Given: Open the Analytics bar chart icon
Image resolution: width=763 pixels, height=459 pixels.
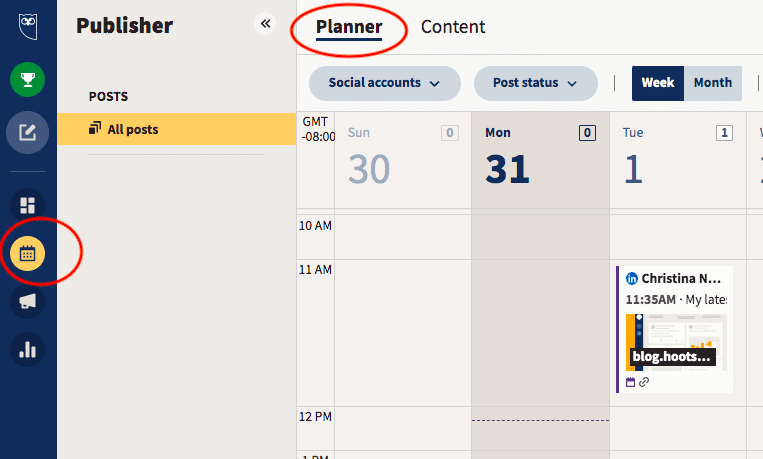Looking at the screenshot, I should click(x=28, y=350).
